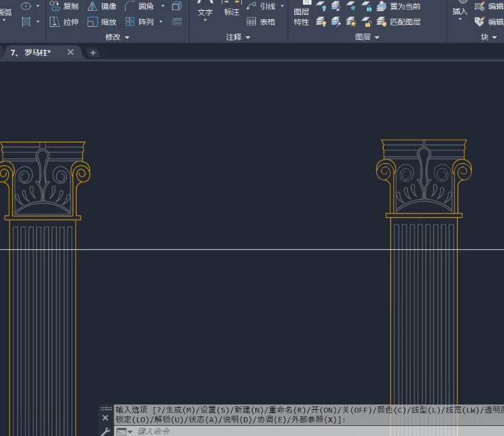This screenshot has width=504, height=436.
Task: Expand the 图层 Layers panel
Action: (x=367, y=37)
